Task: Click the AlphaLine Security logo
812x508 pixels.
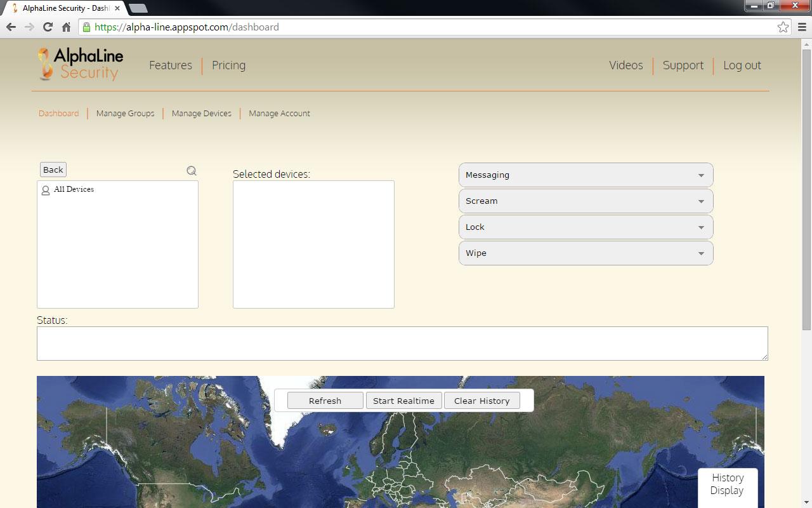Action: click(x=81, y=65)
